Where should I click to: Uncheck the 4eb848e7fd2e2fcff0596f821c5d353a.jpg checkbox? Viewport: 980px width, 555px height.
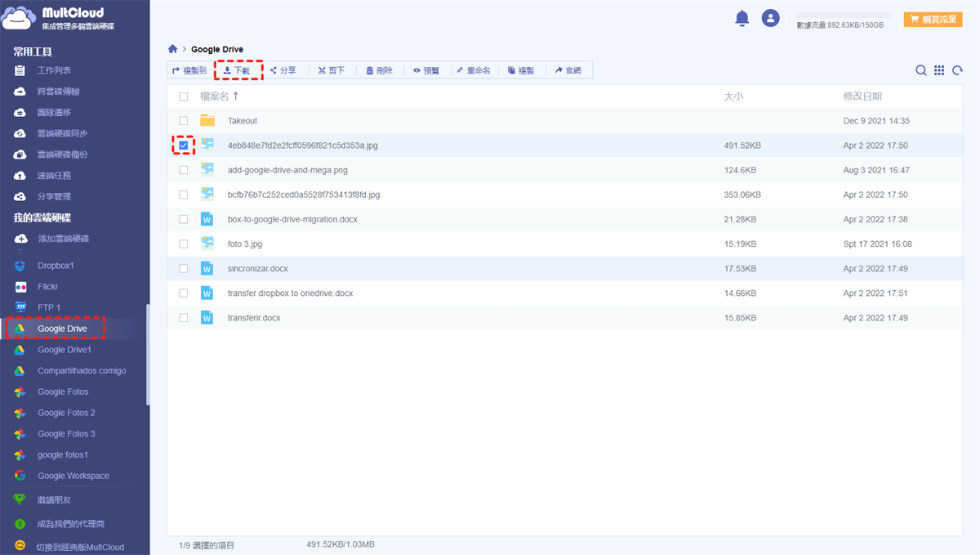pyautogui.click(x=184, y=145)
